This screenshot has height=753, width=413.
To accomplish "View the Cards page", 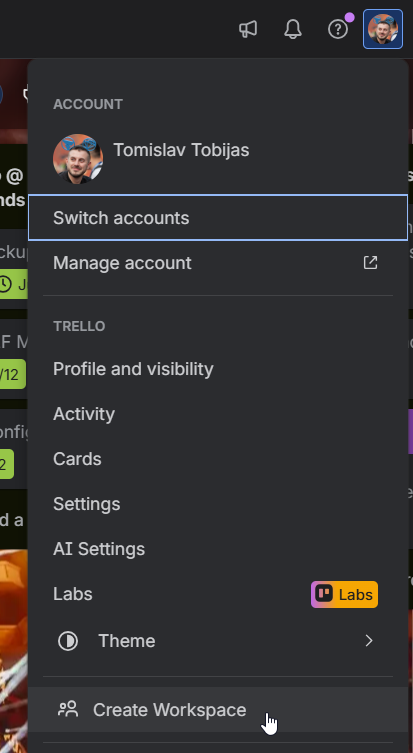I will coord(218,459).
